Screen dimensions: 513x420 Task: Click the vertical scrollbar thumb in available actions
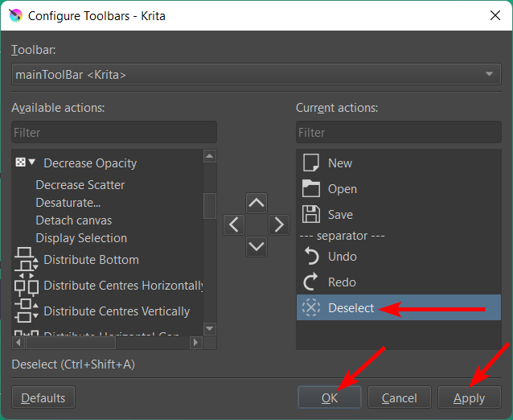(x=209, y=206)
